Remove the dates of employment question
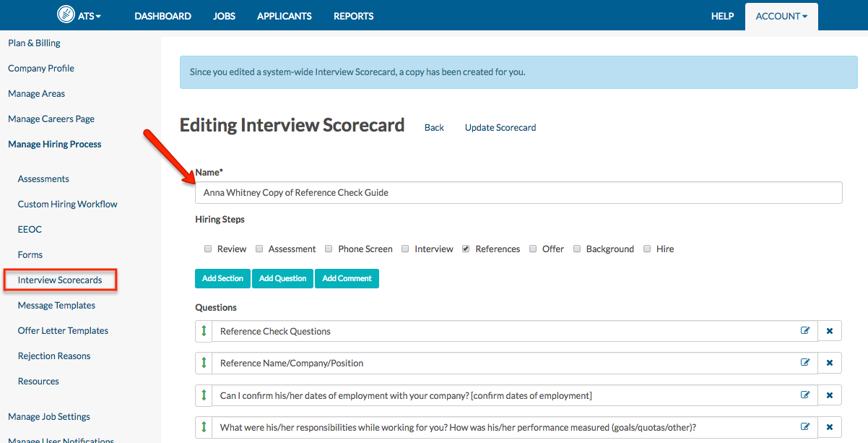Image resolution: width=868 pixels, height=443 pixels. (x=829, y=395)
